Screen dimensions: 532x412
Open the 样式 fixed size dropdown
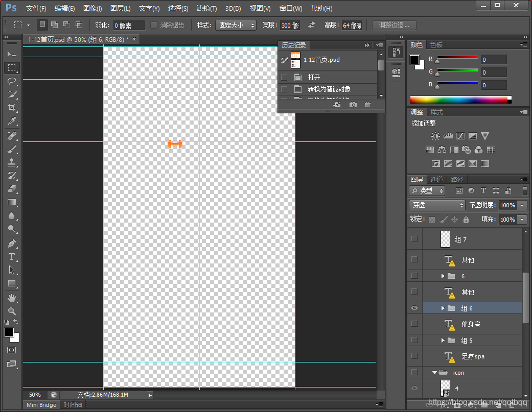tap(236, 25)
